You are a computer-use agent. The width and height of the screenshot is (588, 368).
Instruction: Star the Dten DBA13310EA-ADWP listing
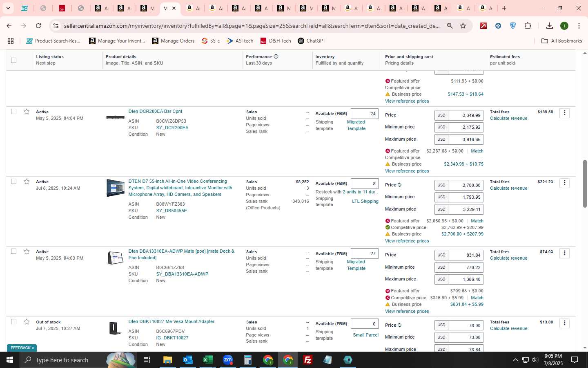[27, 251]
